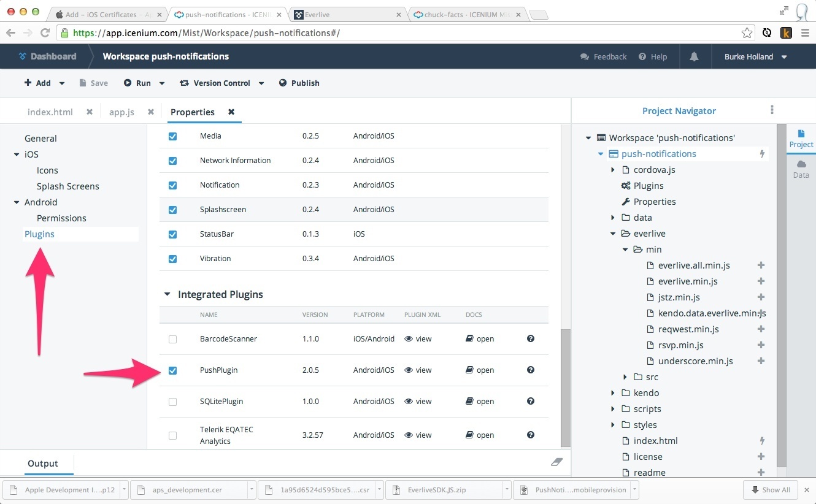Switch to the index.html tab
The width and height of the screenshot is (816, 504).
click(x=50, y=112)
